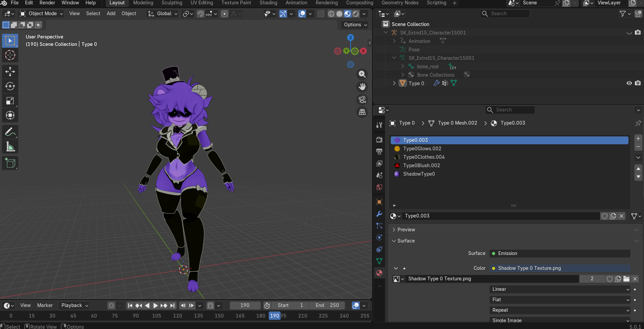
Task: Toggle snapping magnet in viewport header
Action: coord(200,14)
